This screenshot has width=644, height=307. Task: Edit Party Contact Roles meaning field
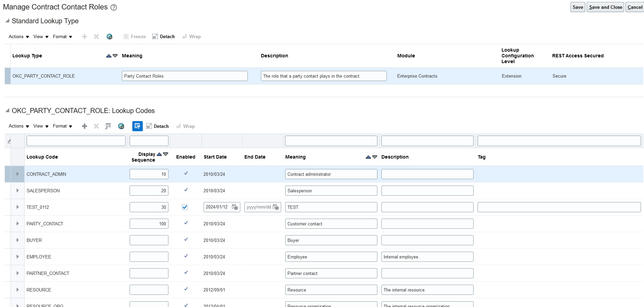(x=185, y=76)
